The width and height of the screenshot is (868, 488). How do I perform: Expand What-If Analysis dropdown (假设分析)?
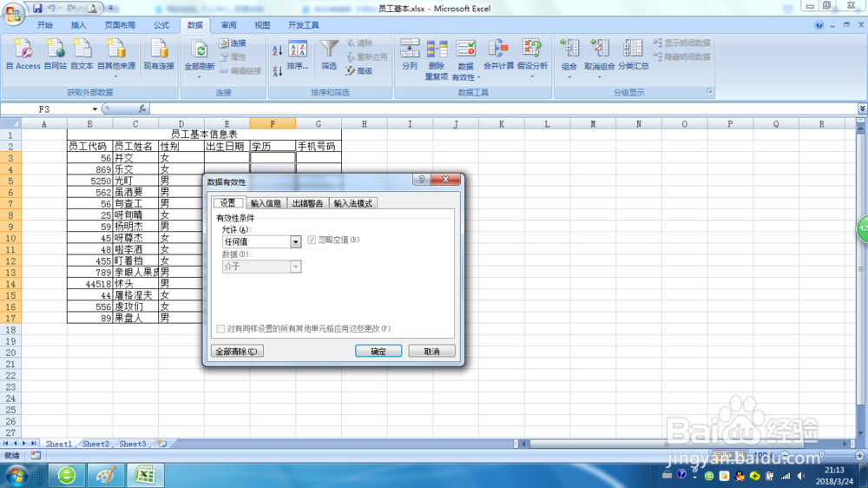532,76
